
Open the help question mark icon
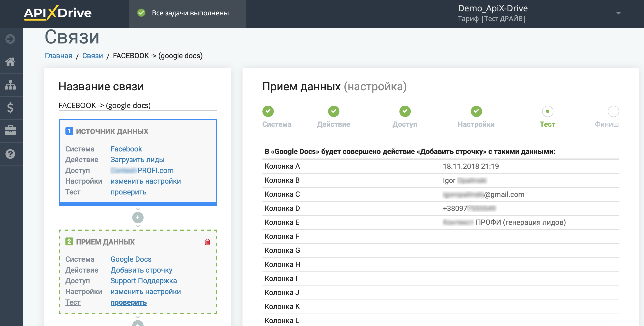point(10,154)
